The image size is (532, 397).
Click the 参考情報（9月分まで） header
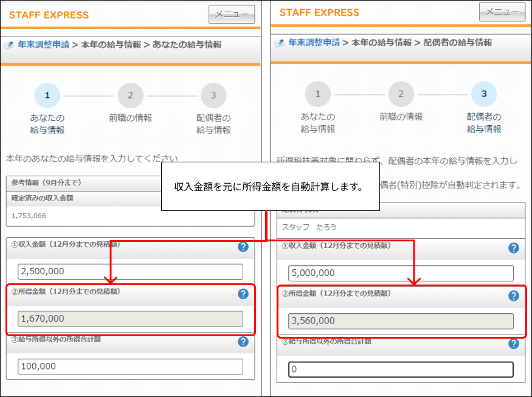[46, 182]
